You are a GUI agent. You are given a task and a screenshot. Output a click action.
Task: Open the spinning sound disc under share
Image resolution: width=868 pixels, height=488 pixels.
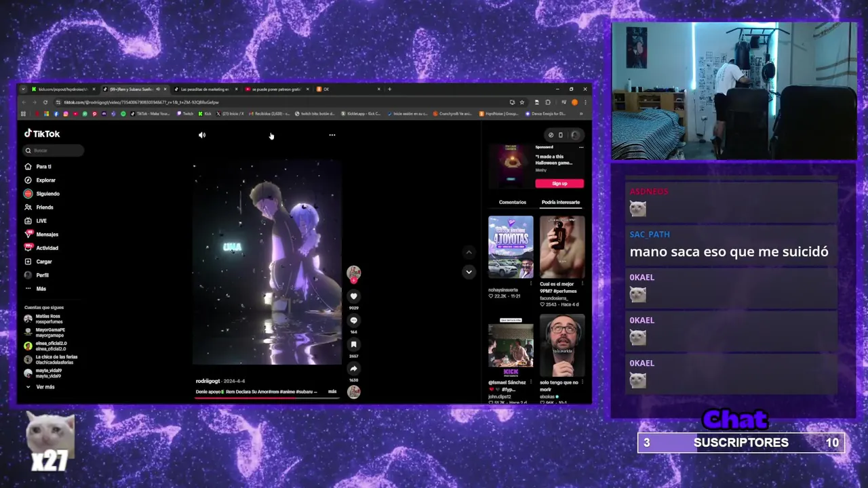tap(353, 392)
